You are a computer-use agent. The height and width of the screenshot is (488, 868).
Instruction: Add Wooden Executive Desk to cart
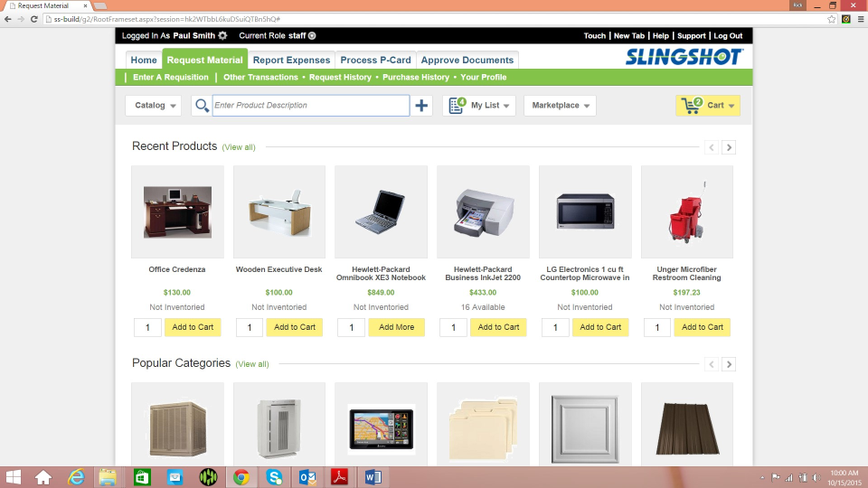(295, 327)
